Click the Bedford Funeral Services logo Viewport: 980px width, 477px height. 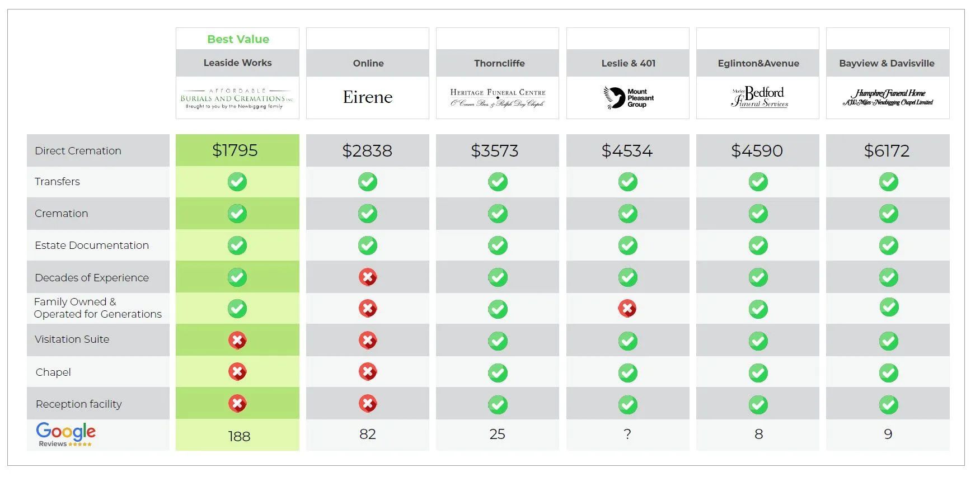coord(759,97)
